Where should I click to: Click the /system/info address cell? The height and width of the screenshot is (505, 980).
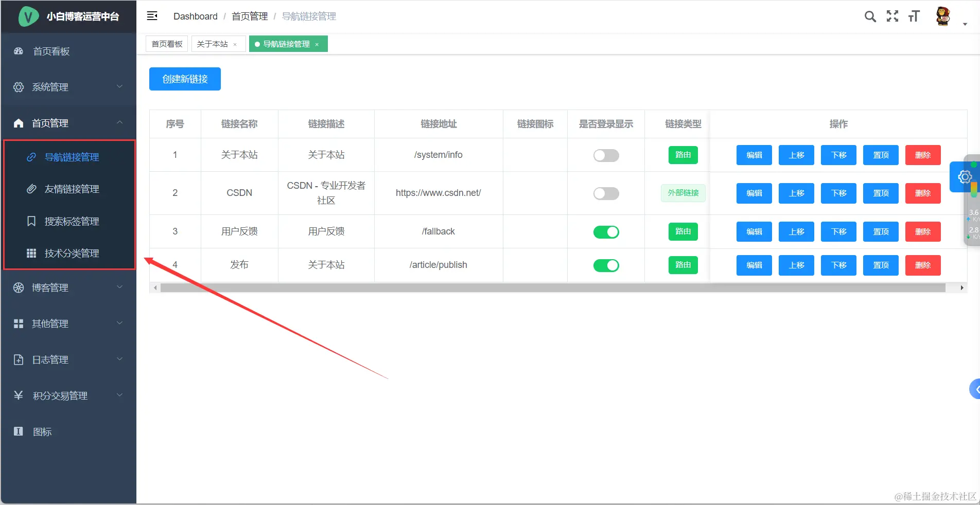pos(439,155)
